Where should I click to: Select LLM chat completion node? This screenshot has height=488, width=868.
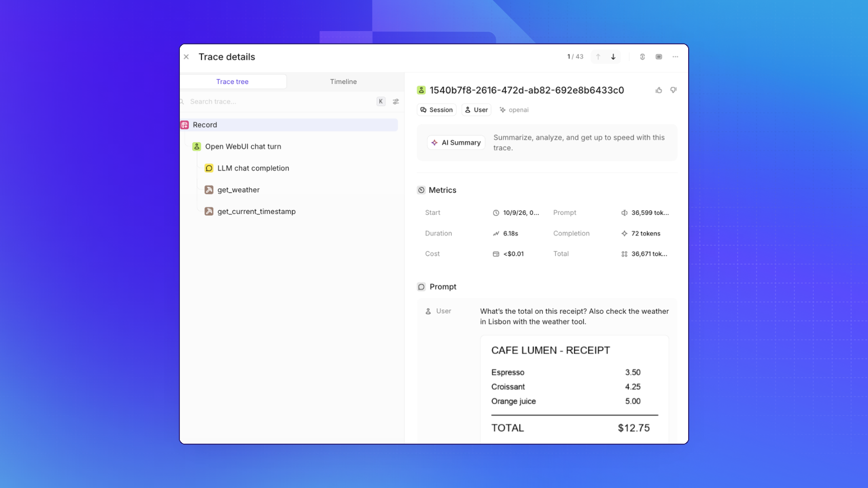tap(253, 168)
